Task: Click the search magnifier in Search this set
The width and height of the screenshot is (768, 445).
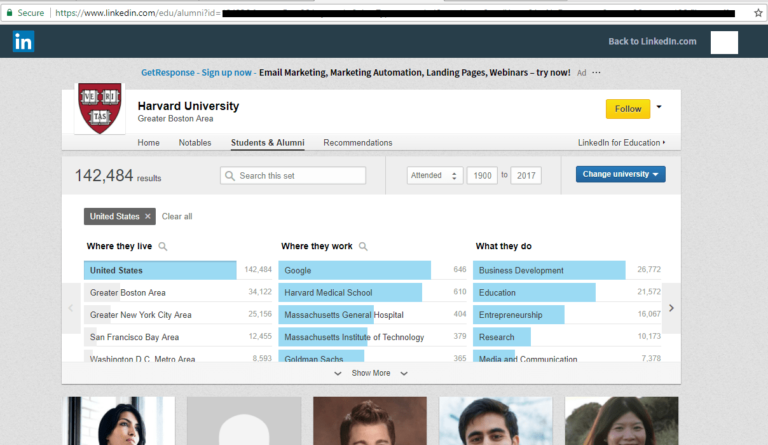Action: coord(229,176)
